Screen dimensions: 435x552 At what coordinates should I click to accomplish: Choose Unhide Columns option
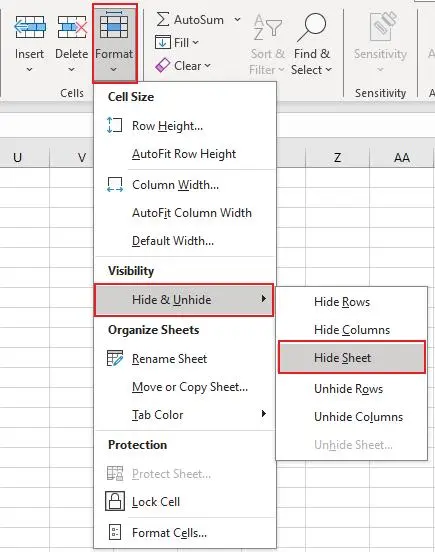358,417
